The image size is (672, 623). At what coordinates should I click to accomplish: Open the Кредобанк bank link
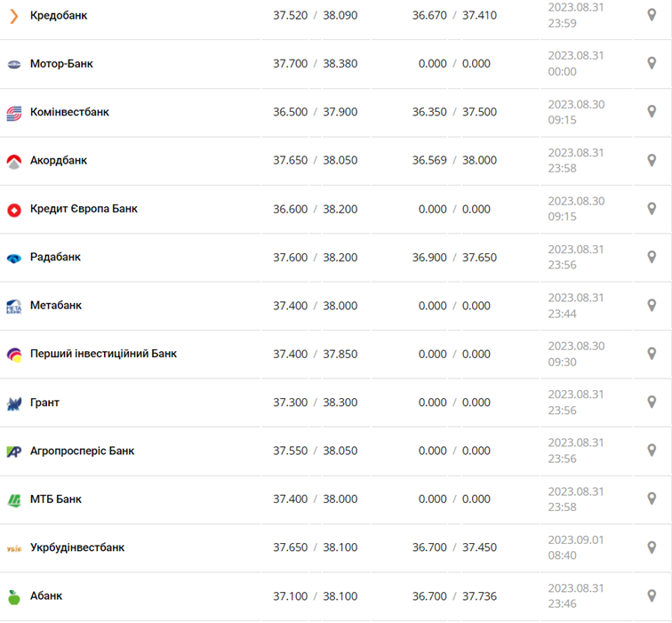coord(59,16)
